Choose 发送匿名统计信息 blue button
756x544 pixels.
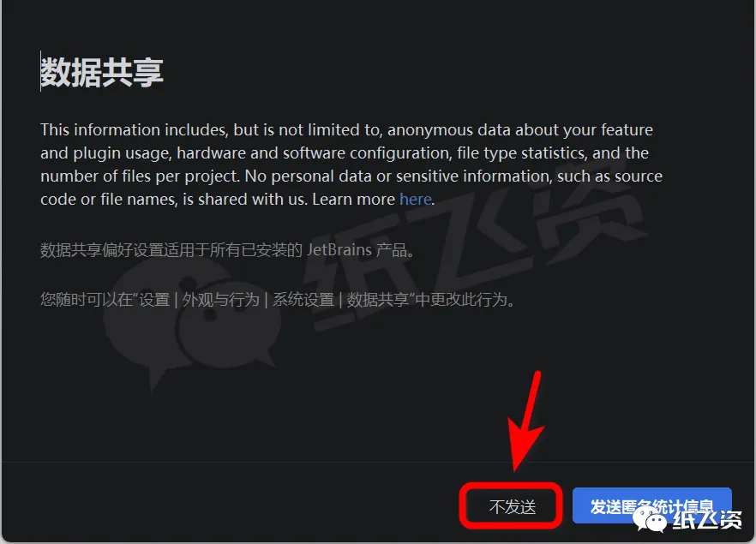pos(651,505)
